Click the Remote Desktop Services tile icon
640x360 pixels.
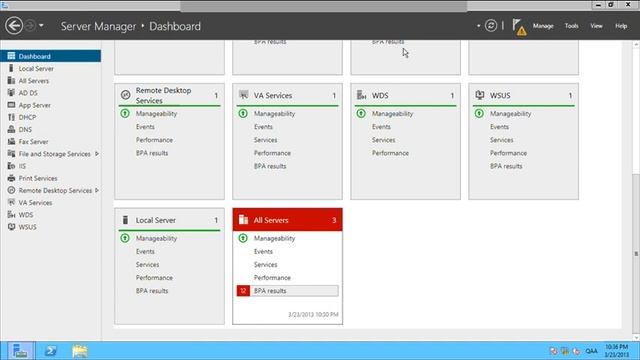click(x=125, y=95)
